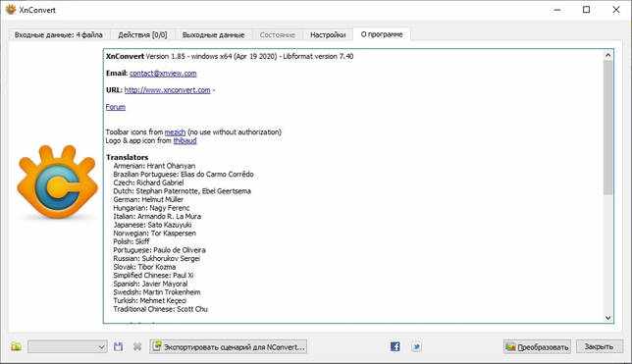Click the Translators heading
This screenshot has width=632, height=364.
pos(128,157)
